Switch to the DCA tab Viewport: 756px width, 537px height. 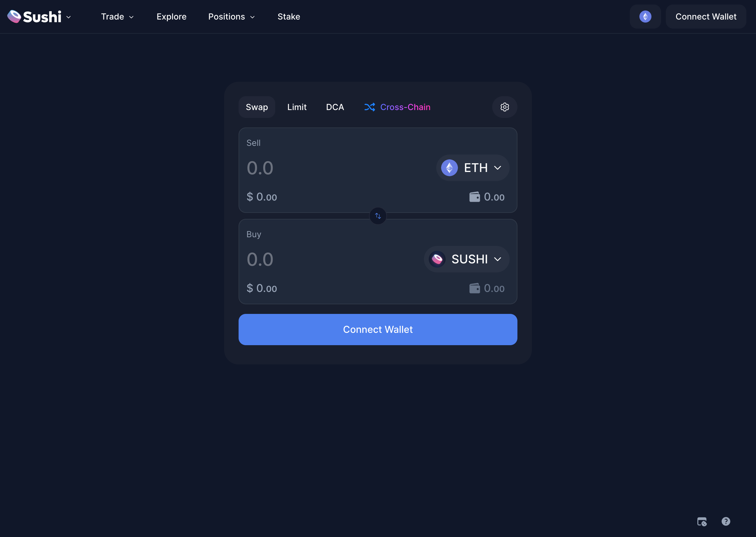tap(335, 107)
